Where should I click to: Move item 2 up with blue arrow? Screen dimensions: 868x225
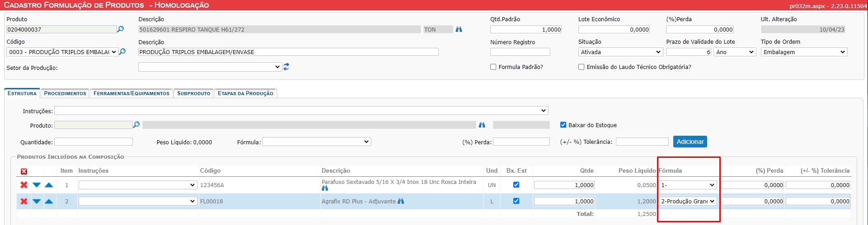coord(49,201)
